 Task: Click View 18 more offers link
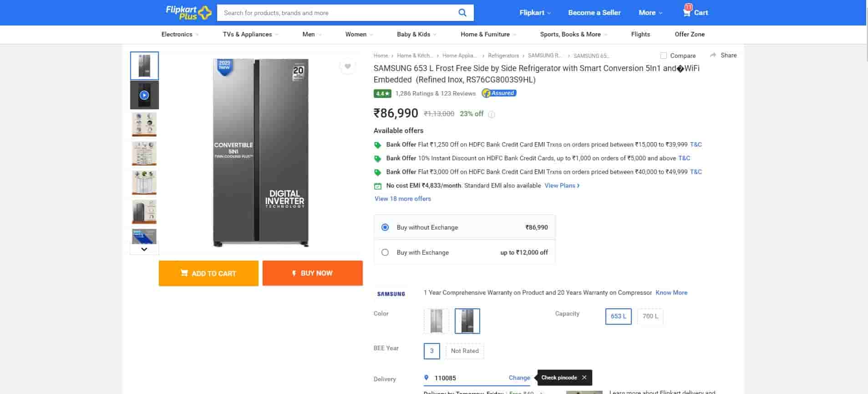pos(402,199)
